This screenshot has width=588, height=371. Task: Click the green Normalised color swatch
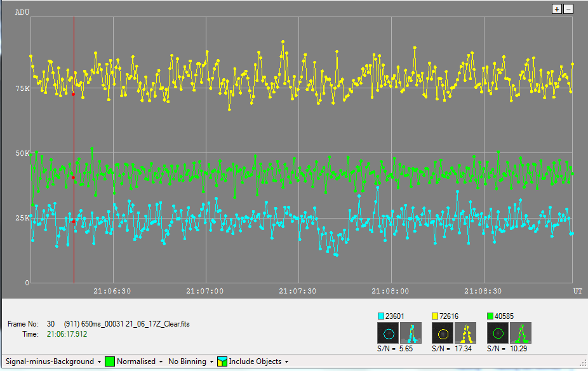pyautogui.click(x=109, y=361)
